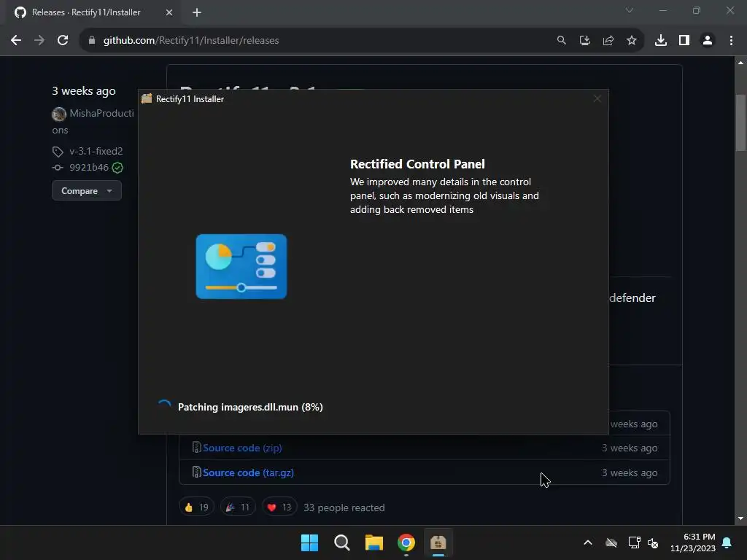The width and height of the screenshot is (747, 560).
Task: Open network tray icon
Action: point(634,542)
